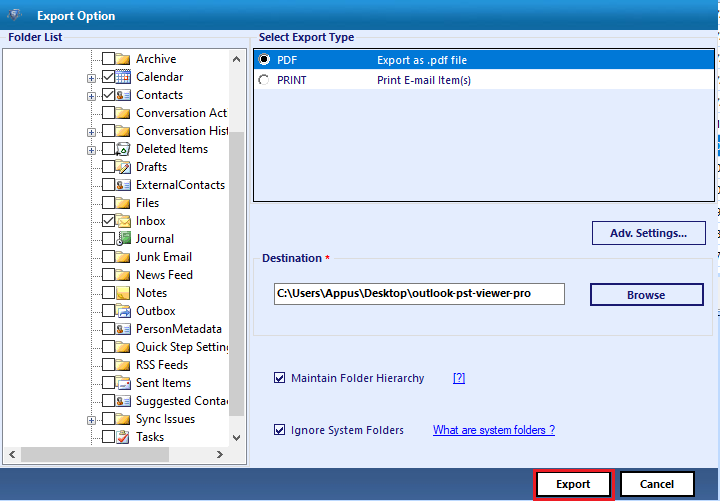720x501 pixels.
Task: Uncheck the Inbox folder checkbox
Action: (108, 221)
